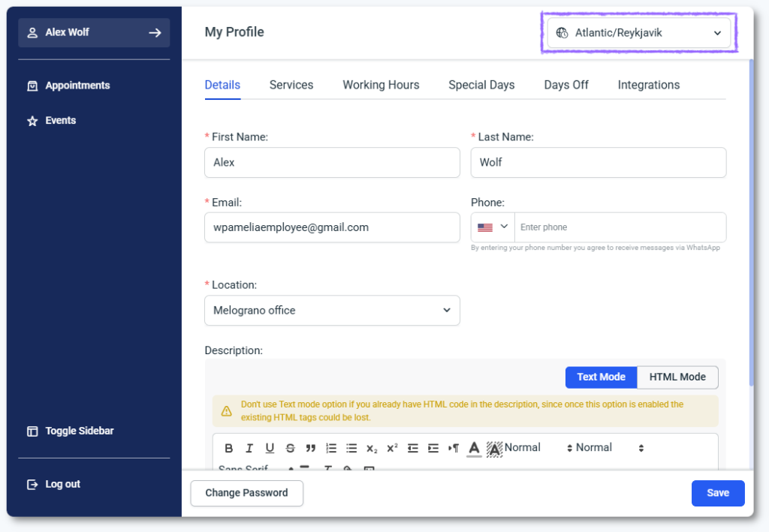The image size is (769, 532).
Task: Click the strikethrough icon
Action: (290, 448)
